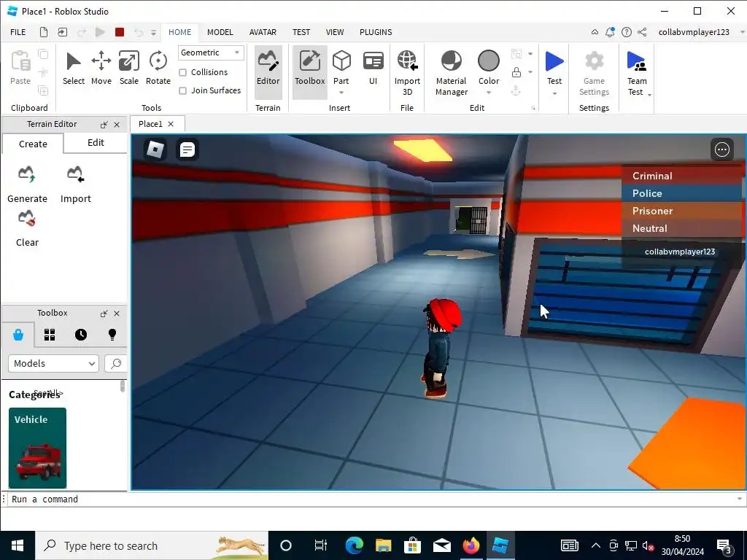This screenshot has width=747, height=560.
Task: Open the Material Manager
Action: tap(451, 73)
